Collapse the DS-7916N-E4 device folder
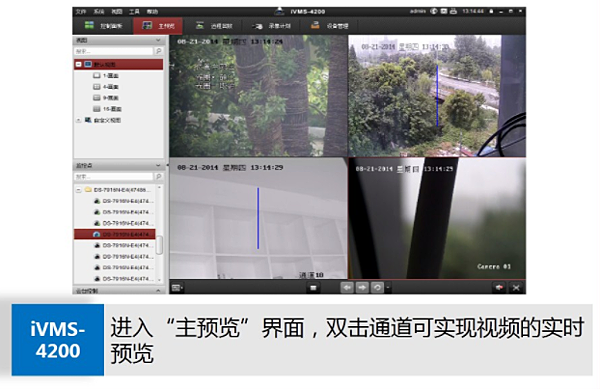Screen dimensions: 600x389 coord(79,190)
